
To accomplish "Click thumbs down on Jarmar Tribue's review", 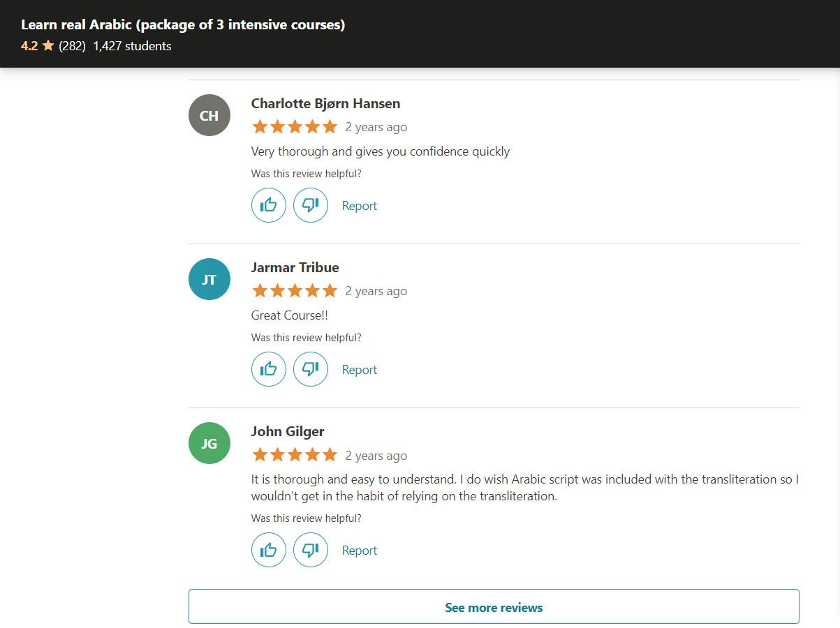I will tap(311, 369).
